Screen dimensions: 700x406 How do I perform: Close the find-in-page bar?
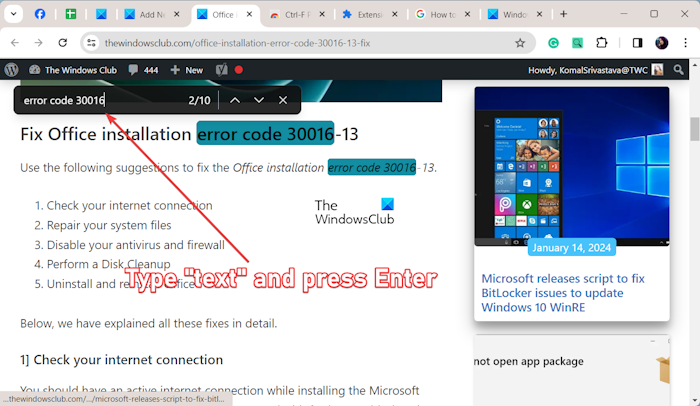click(283, 100)
